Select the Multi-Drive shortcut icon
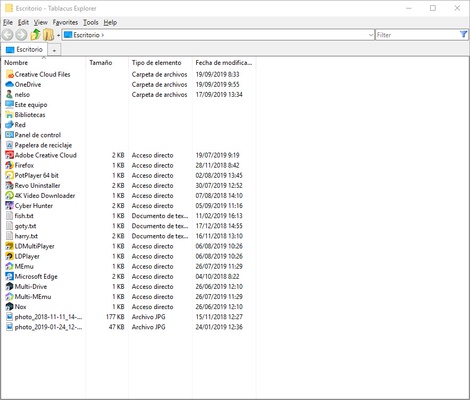Screen dimensions: 470x400 tap(10, 287)
